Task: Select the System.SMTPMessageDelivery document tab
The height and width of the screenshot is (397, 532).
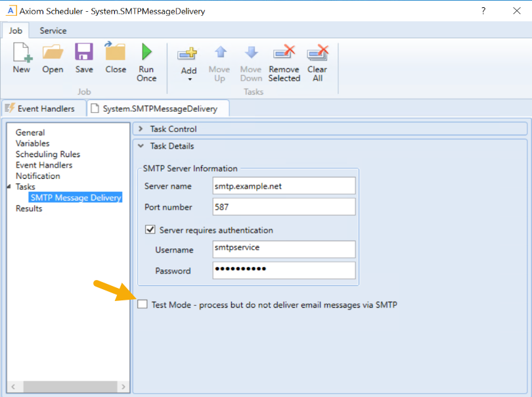Action: coord(158,108)
